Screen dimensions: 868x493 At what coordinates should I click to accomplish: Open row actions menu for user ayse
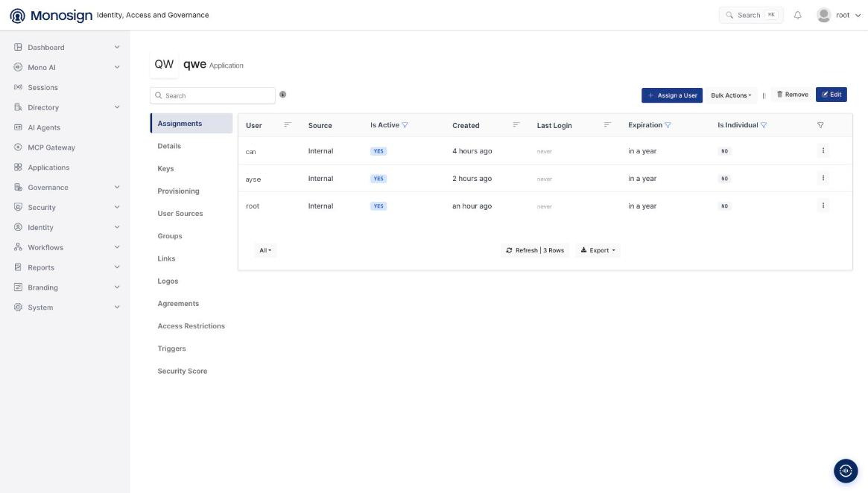tap(823, 178)
